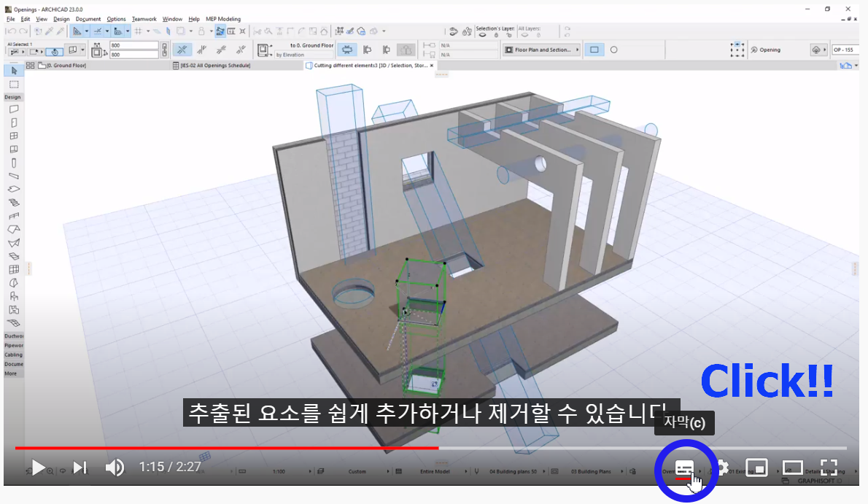Switch to theater mode
The image size is (868, 504).
(x=792, y=468)
